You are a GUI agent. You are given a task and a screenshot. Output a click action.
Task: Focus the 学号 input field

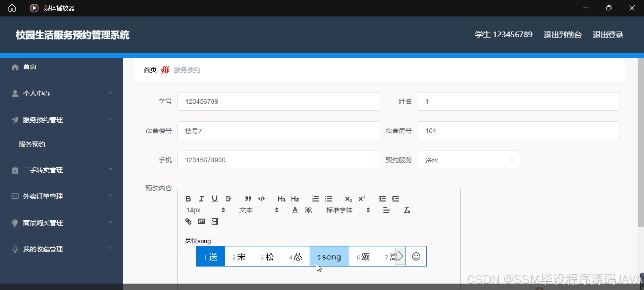point(279,102)
